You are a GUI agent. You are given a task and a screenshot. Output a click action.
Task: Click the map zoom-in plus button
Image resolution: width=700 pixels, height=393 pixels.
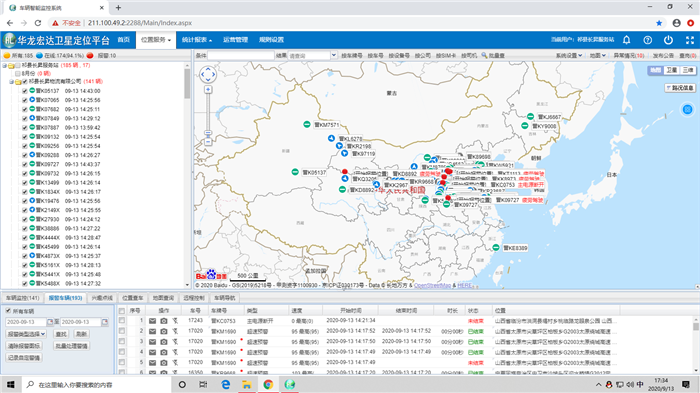tap(208, 90)
